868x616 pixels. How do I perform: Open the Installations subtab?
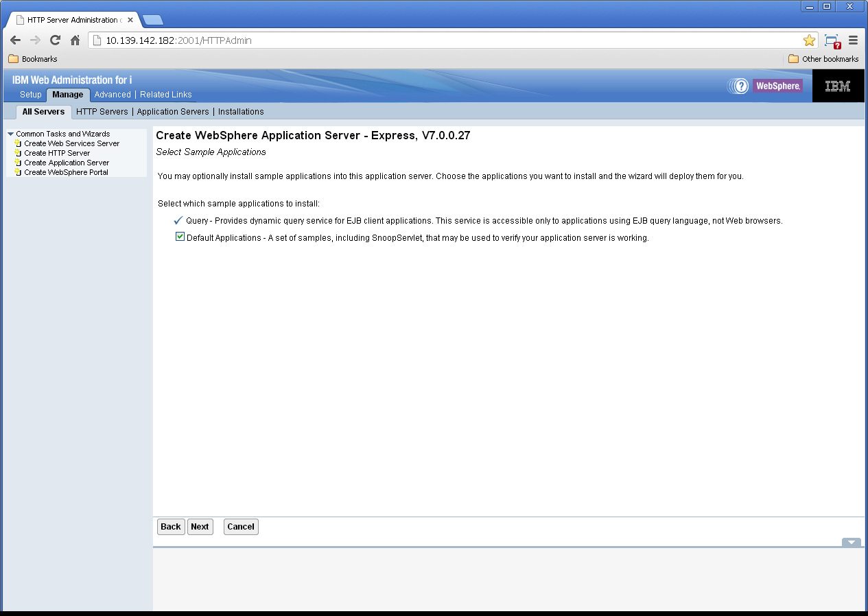(x=241, y=112)
